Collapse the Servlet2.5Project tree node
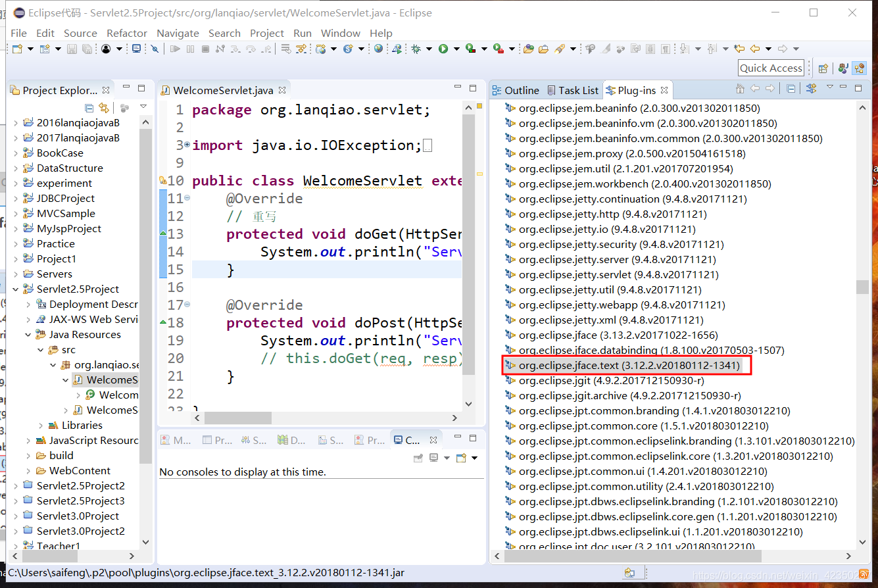This screenshot has width=878, height=588. click(16, 289)
